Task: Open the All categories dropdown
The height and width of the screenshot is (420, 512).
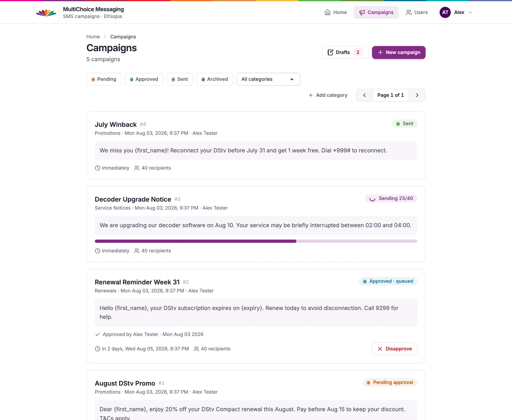Action: click(268, 79)
